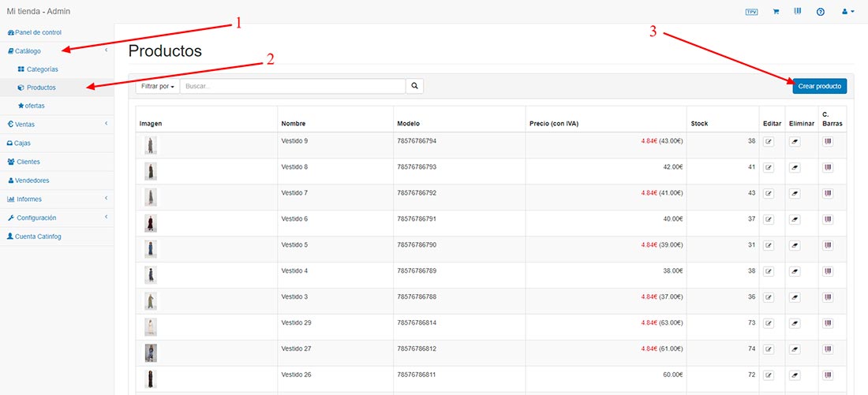Collapse the Catálogo menu chevron
868x395 pixels.
pyautogui.click(x=106, y=50)
